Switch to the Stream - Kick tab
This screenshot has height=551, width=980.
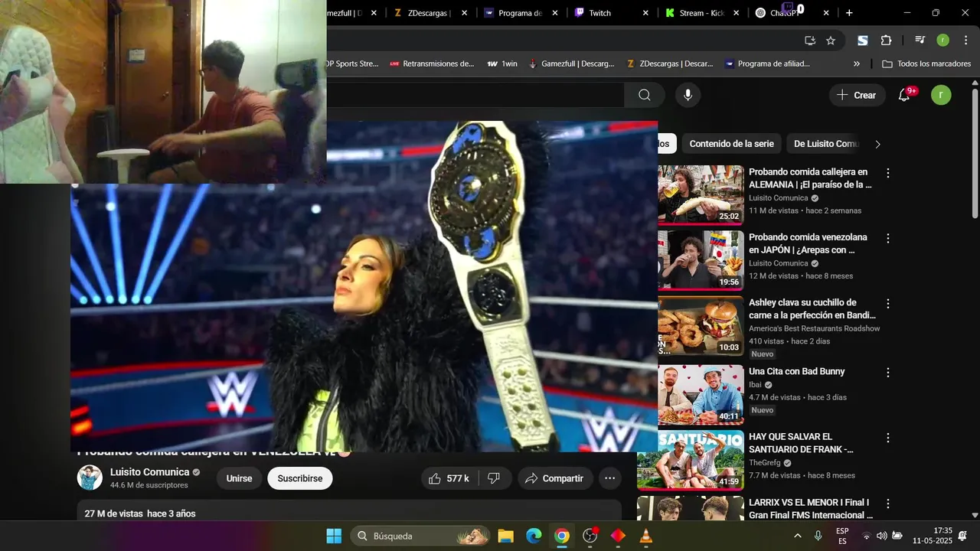click(x=701, y=13)
